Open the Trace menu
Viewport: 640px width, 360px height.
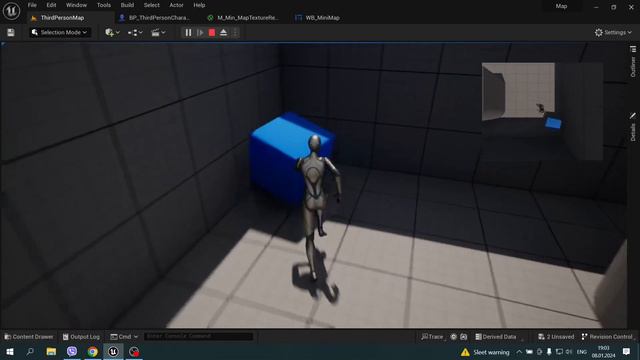[x=432, y=337]
